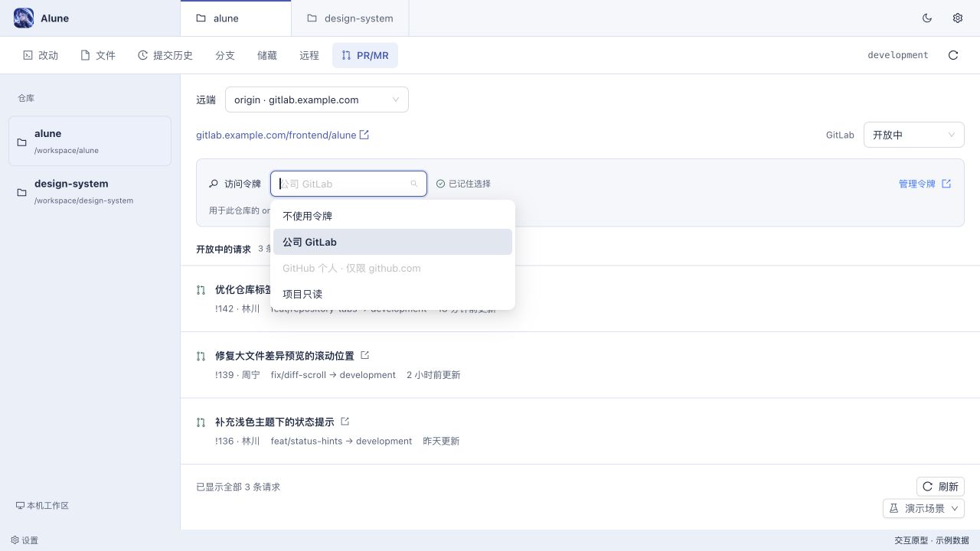The height and width of the screenshot is (551, 980).
Task: Choose 公司 GitLab token option
Action: coord(393,242)
